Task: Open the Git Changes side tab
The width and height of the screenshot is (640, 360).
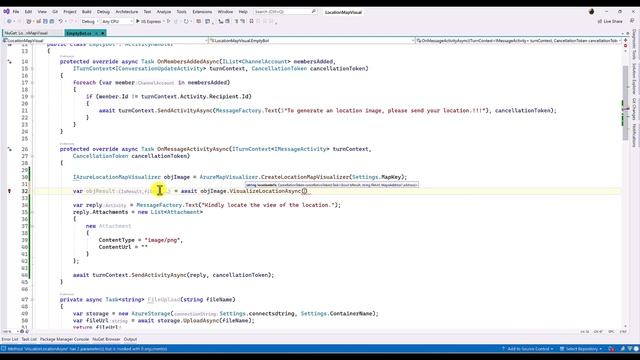Action: pos(634,109)
